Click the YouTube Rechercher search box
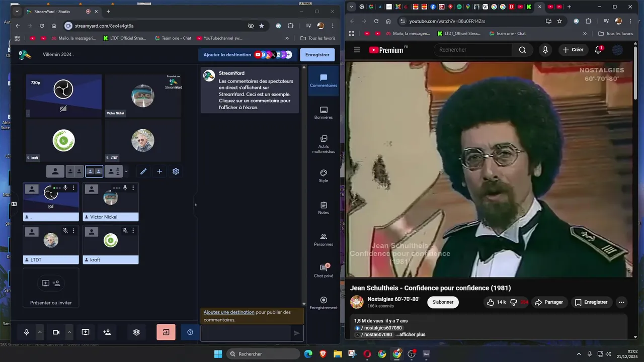The height and width of the screenshot is (362, 644). pyautogui.click(x=472, y=50)
